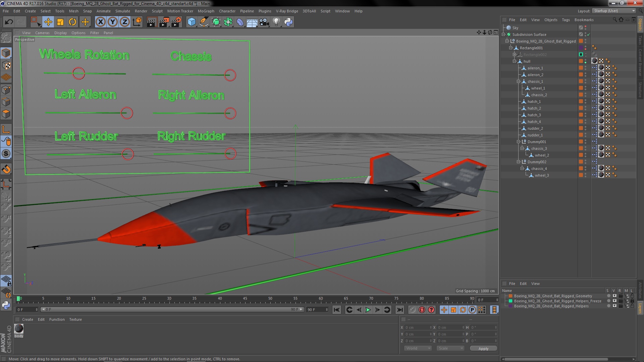Select the Spline tool icon

click(204, 22)
